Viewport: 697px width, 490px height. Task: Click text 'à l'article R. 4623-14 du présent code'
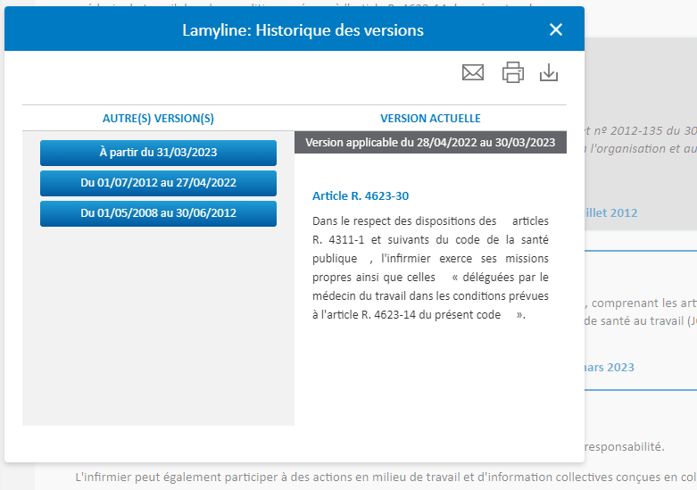tap(406, 315)
